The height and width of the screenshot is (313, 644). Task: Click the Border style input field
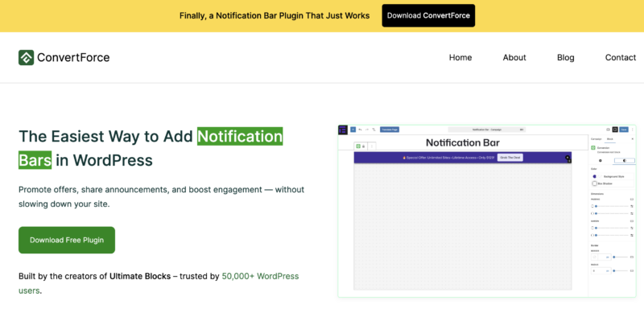601,257
